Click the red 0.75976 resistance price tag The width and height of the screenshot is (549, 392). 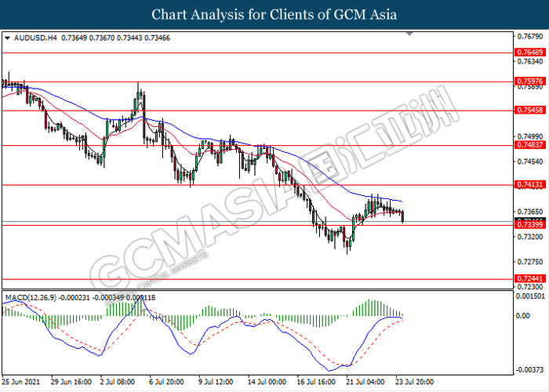[529, 81]
